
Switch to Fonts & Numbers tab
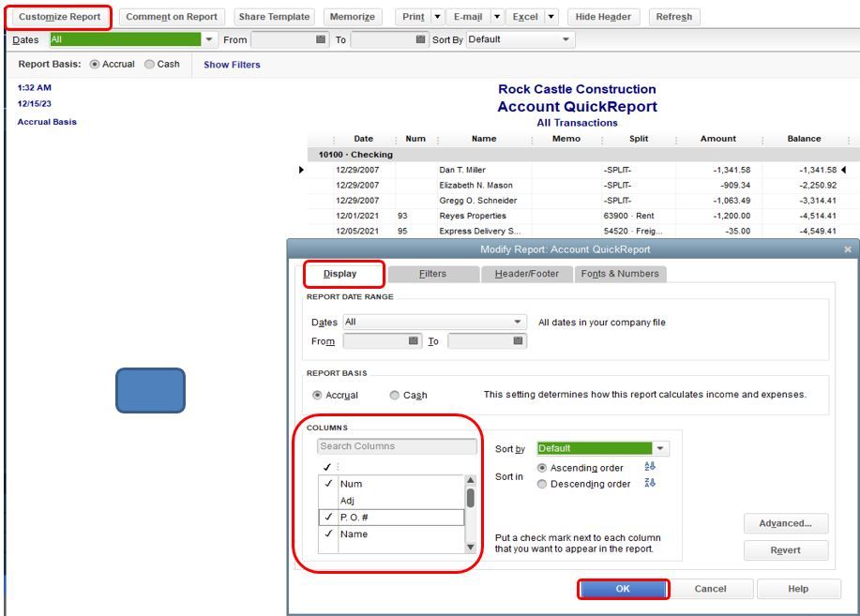point(620,274)
